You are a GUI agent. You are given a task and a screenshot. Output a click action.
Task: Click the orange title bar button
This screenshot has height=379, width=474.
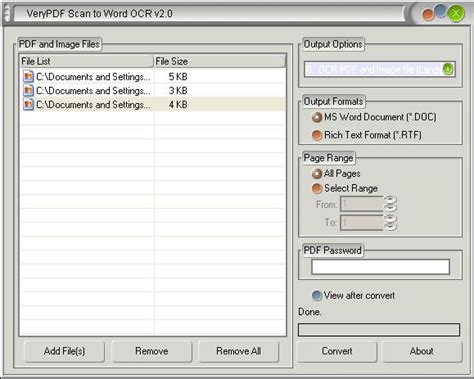(428, 15)
